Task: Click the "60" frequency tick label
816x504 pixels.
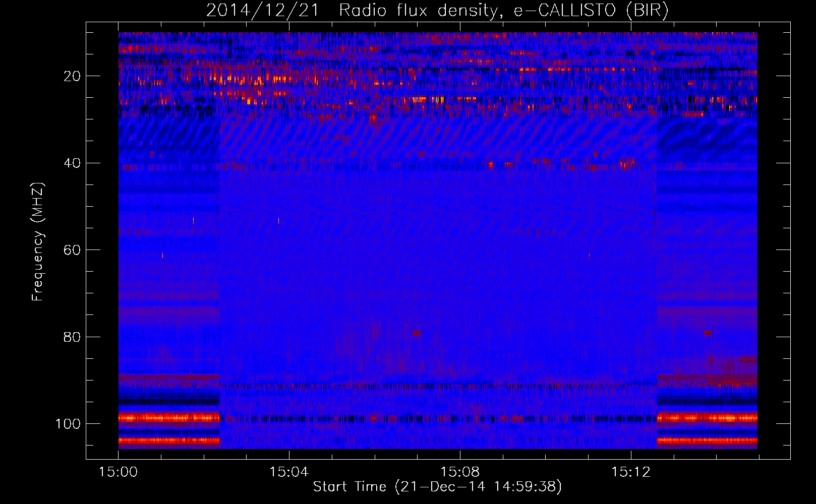Action: (73, 250)
